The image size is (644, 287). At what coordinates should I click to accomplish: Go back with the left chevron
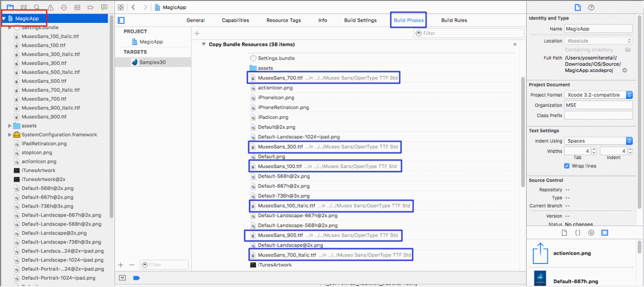click(x=134, y=7)
